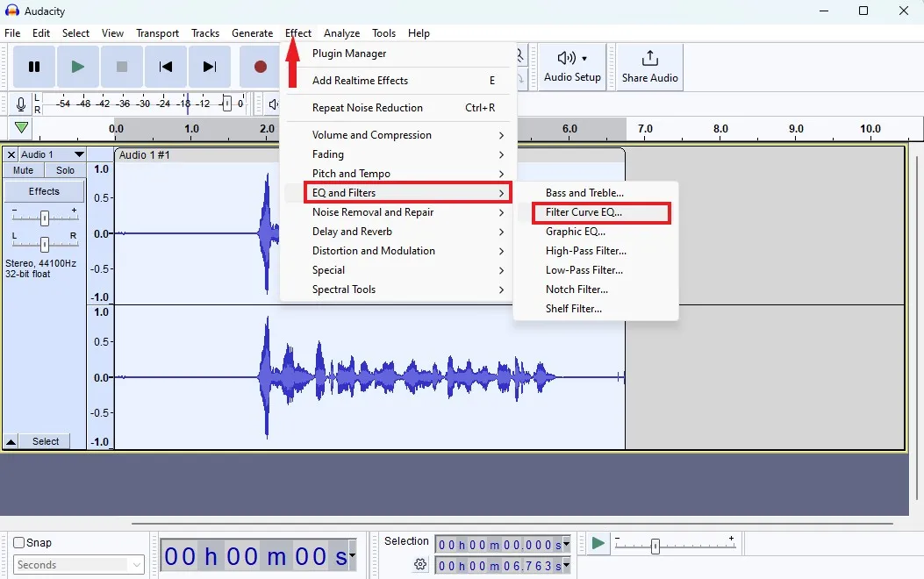Collapse the track with the up arrow
The image size is (924, 579).
coord(11,441)
